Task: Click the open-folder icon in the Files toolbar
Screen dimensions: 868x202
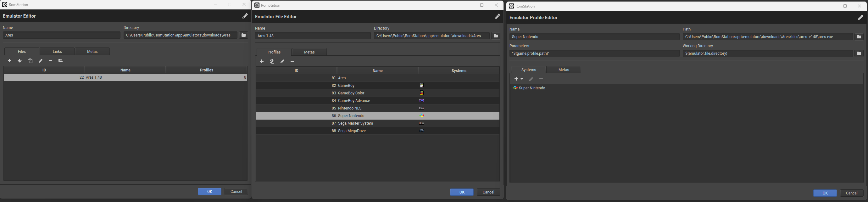Action: coord(61,61)
